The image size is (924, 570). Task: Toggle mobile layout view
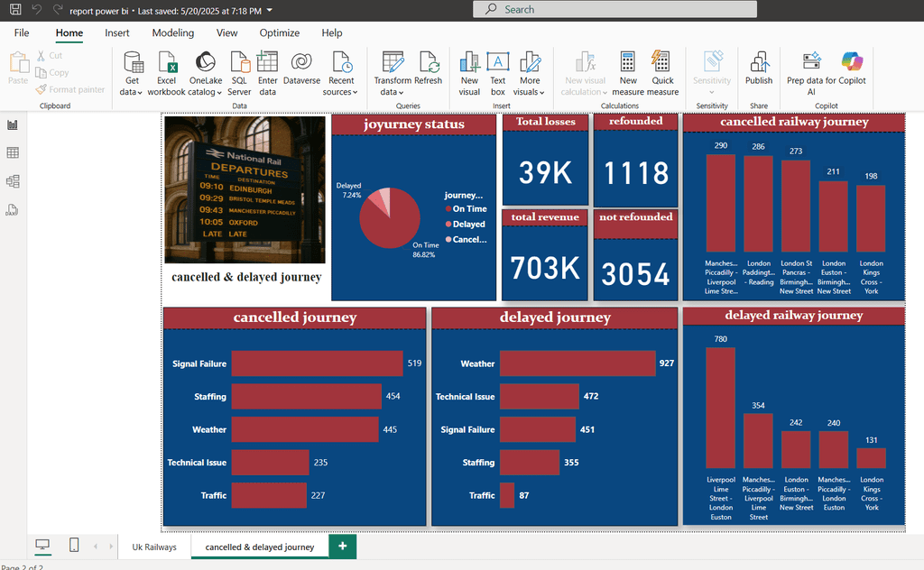click(74, 546)
